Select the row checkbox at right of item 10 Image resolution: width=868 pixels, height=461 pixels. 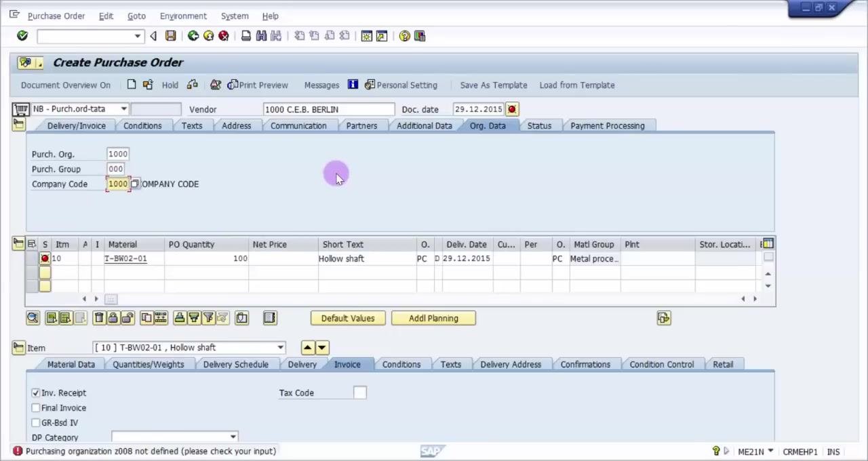coord(768,257)
